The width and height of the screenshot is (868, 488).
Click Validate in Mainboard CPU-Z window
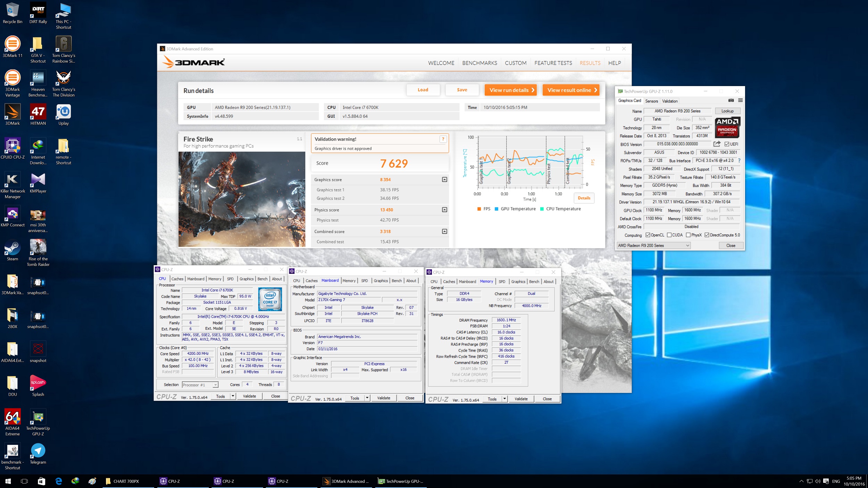pos(383,398)
